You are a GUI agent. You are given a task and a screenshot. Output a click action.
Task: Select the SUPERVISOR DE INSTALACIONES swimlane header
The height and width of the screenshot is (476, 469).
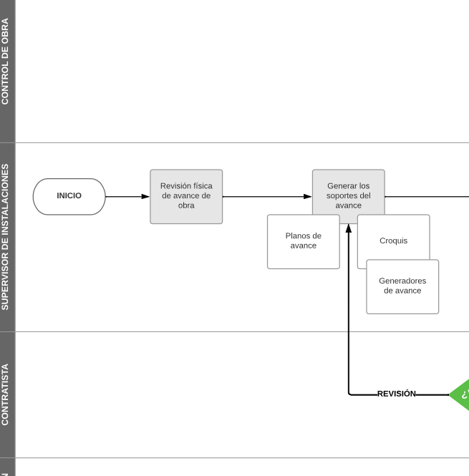(7, 236)
